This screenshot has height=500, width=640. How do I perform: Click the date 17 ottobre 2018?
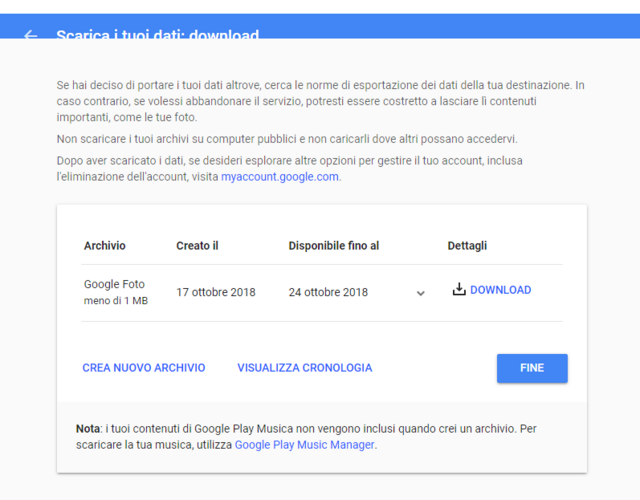click(x=216, y=292)
